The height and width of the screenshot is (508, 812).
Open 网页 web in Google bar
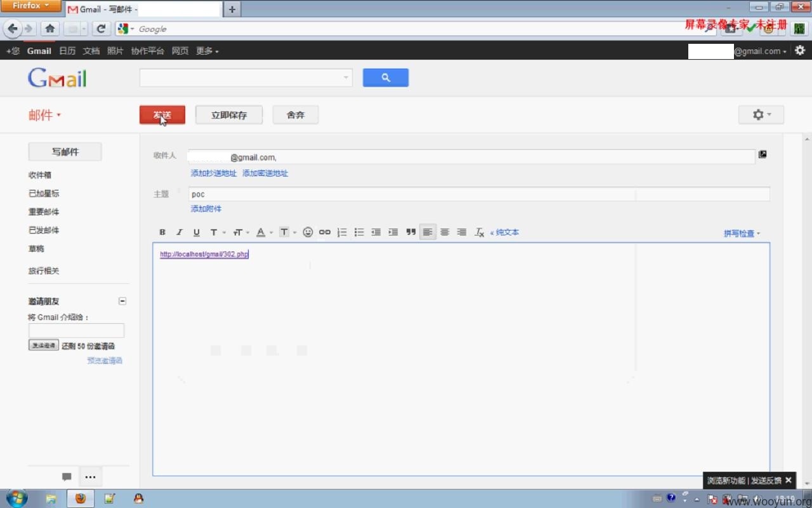click(x=180, y=51)
